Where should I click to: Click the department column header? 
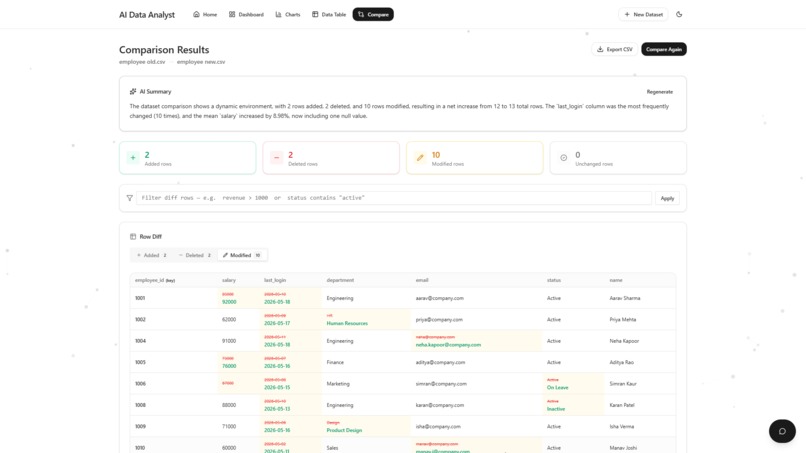coord(340,280)
